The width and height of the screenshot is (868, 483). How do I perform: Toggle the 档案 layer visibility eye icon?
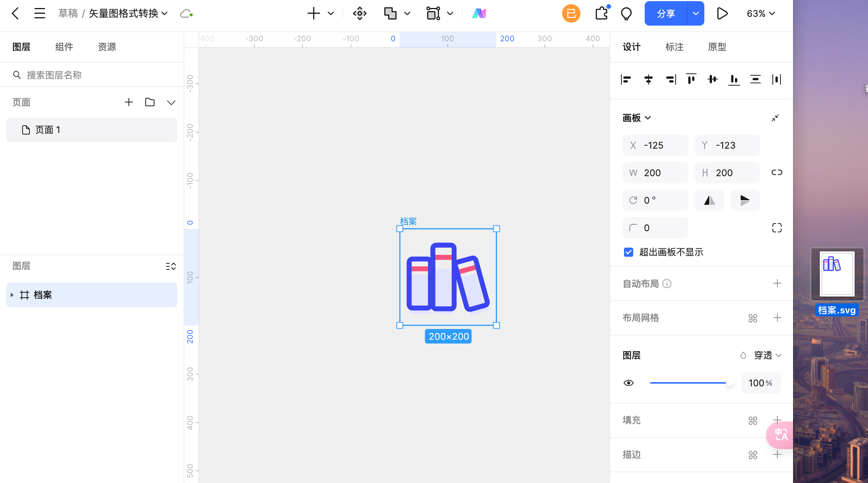click(x=629, y=383)
